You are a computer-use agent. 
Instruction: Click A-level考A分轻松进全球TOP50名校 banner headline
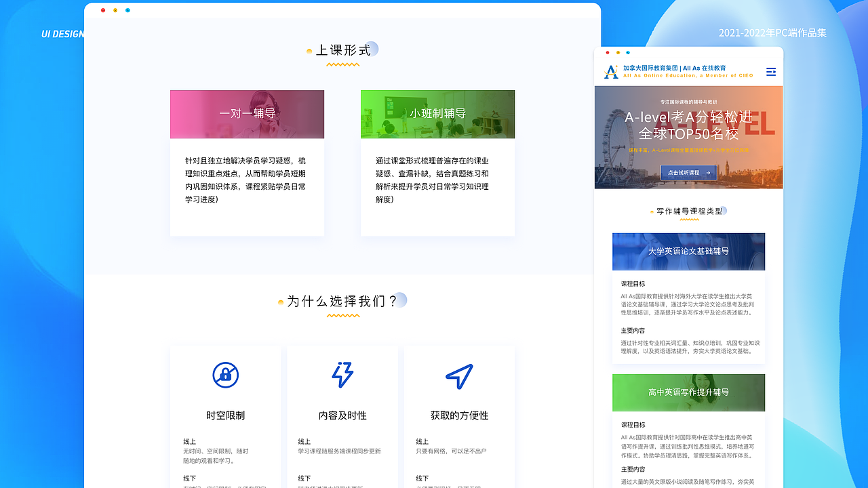click(x=688, y=125)
